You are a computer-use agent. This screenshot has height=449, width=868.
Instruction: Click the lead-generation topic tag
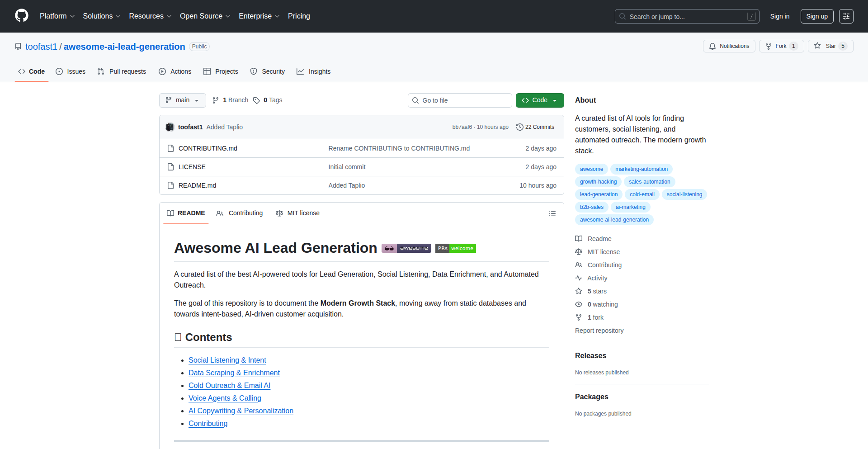(599, 194)
